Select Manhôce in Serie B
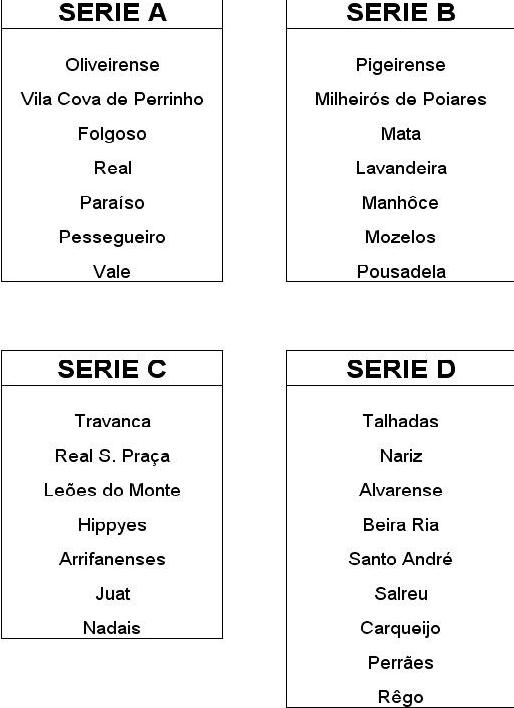This screenshot has width=514, height=708. coord(400,202)
